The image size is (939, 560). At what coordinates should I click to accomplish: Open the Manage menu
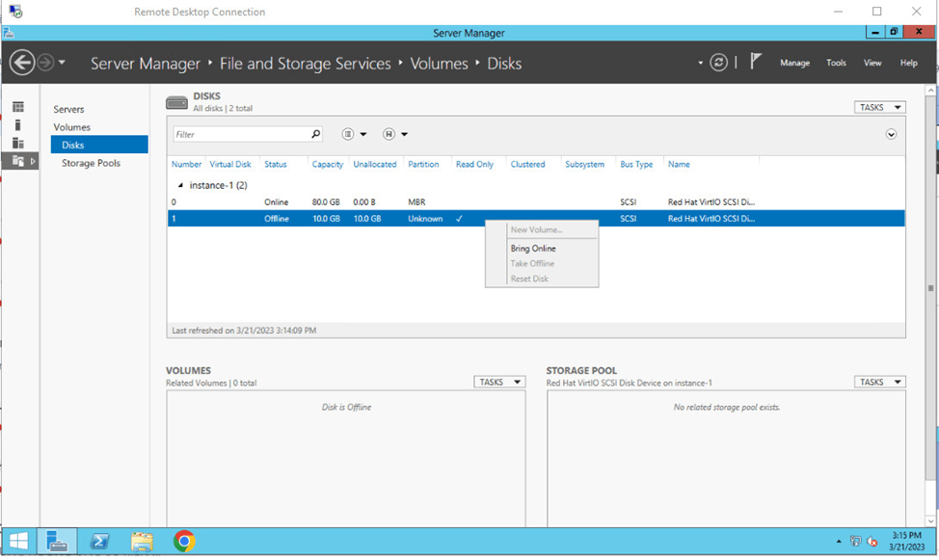[x=794, y=63]
